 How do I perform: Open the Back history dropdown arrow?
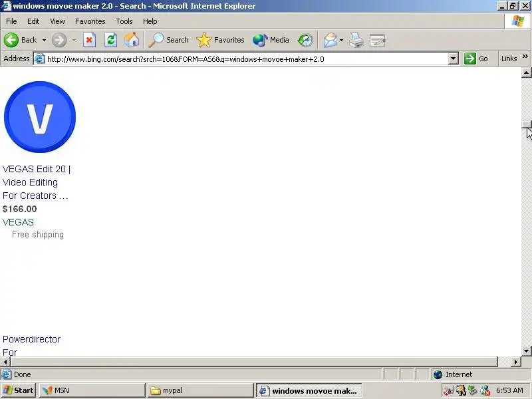click(44, 40)
